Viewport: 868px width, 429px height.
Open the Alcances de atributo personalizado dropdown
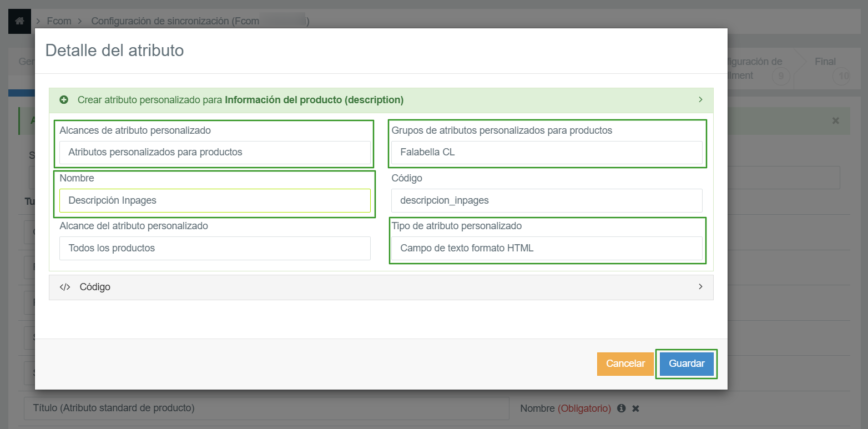click(215, 152)
